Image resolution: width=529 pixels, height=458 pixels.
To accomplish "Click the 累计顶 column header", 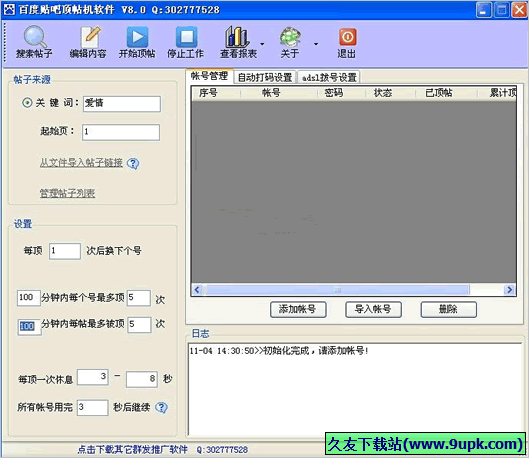I will tap(497, 93).
